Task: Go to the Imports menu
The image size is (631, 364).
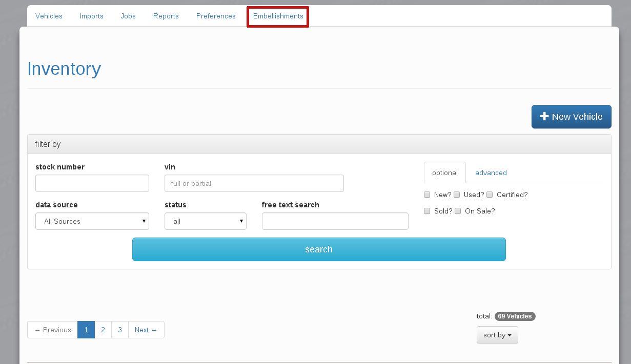Action: 92,16
